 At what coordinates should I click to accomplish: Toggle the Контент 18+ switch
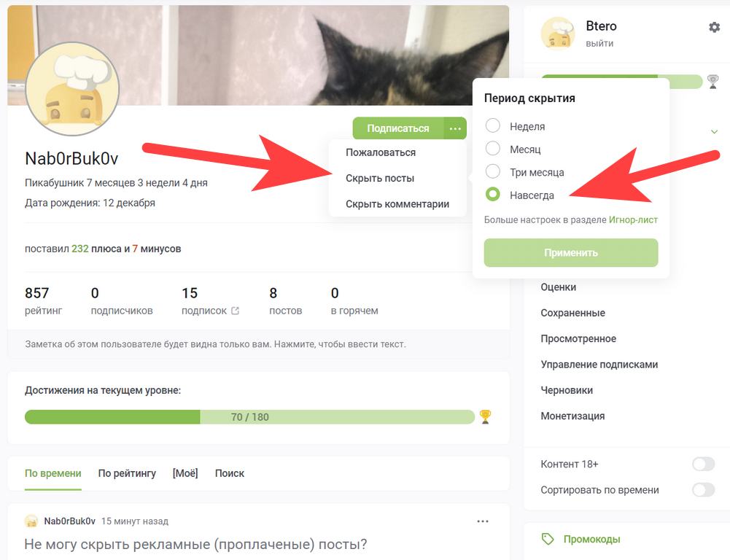click(x=703, y=464)
